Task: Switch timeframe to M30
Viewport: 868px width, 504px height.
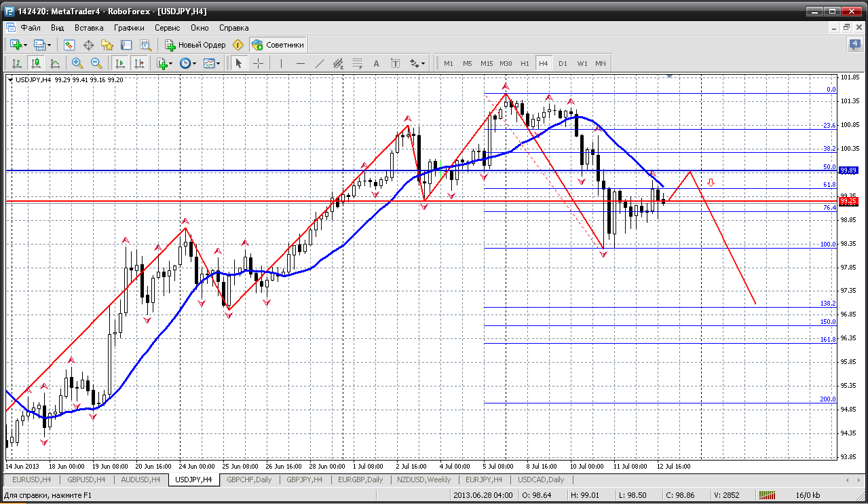Action: [x=506, y=63]
